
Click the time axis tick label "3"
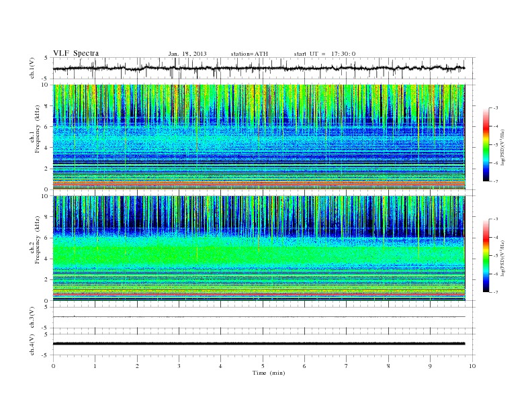pyautogui.click(x=179, y=366)
